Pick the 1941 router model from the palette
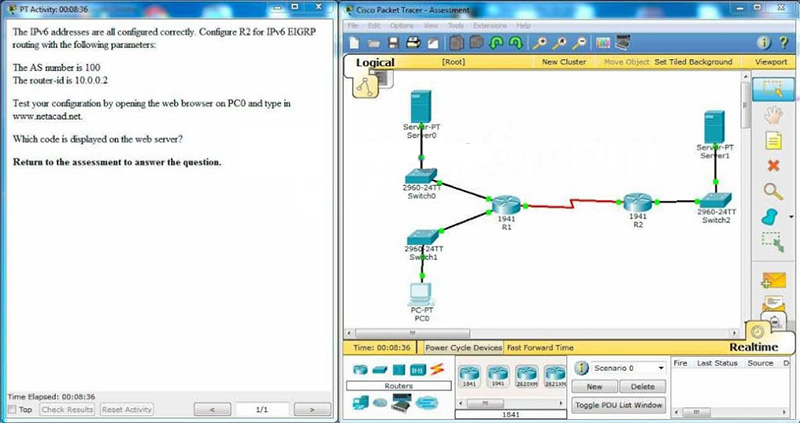The width and height of the screenshot is (800, 423). [x=498, y=376]
